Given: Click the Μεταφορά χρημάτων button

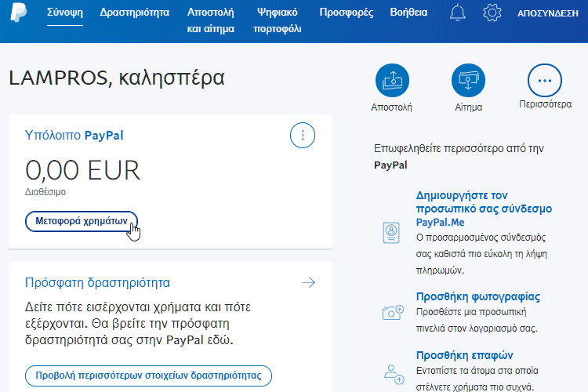Looking at the screenshot, I should pos(82,221).
